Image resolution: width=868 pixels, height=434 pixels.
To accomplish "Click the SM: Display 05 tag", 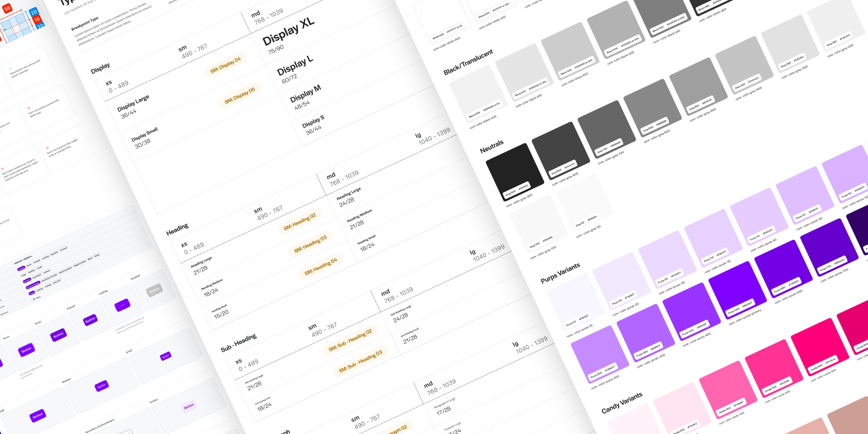I will point(240,95).
